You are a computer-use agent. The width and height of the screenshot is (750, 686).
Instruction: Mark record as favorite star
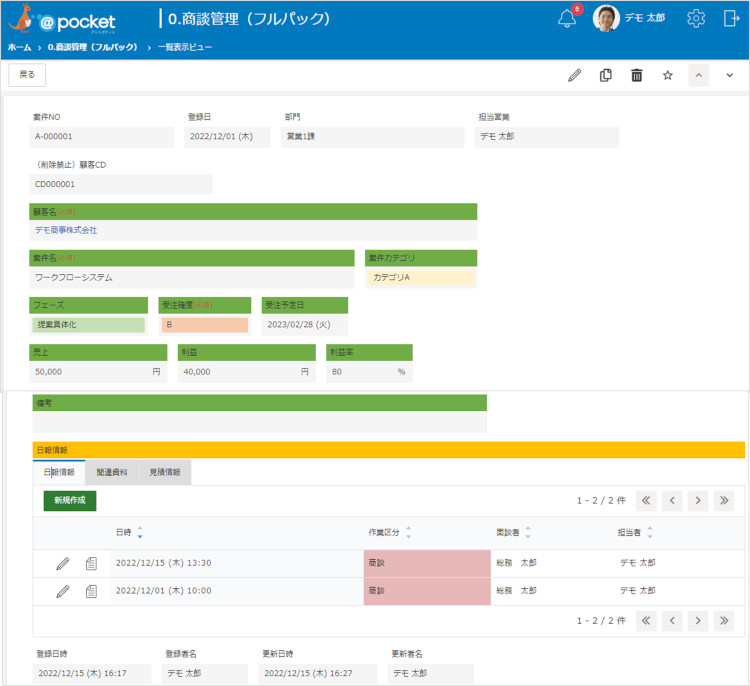pyautogui.click(x=668, y=76)
